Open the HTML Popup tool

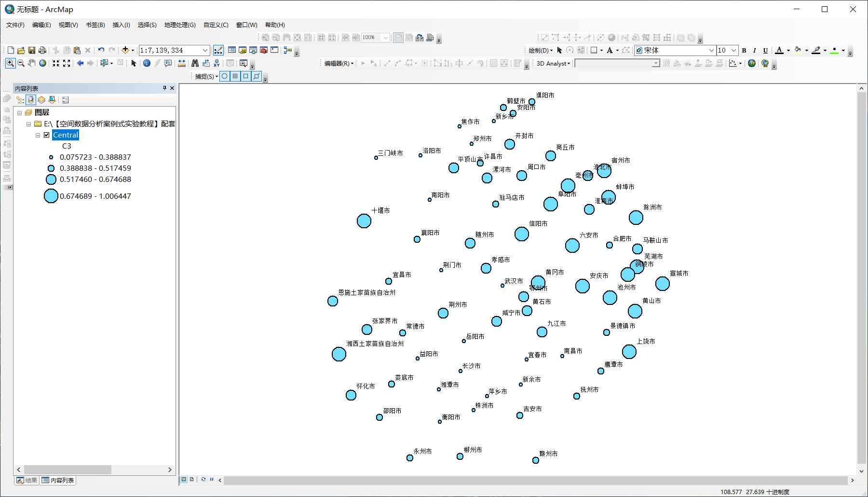(x=168, y=63)
